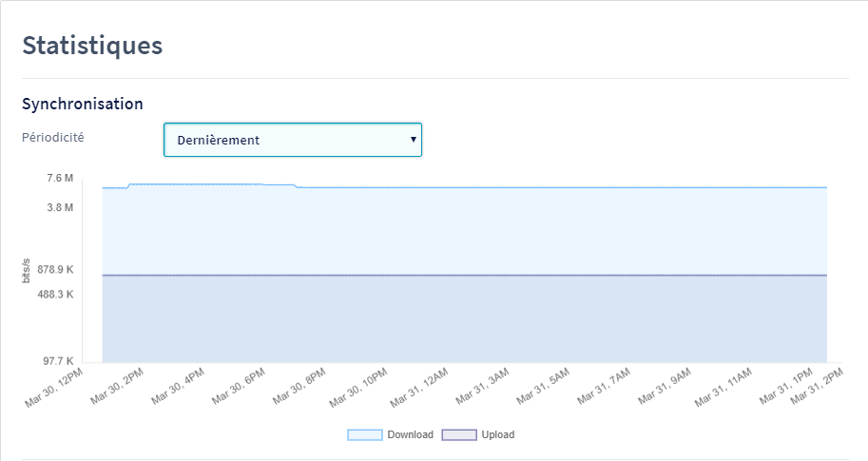This screenshot has height=461, width=868.
Task: Toggle the Download series via its legend label
Action: tap(410, 434)
